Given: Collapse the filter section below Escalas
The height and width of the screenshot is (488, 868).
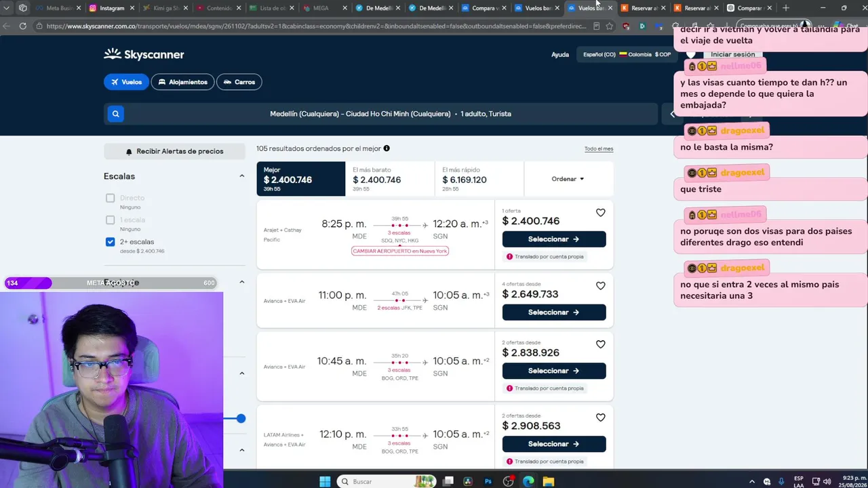Looking at the screenshot, I should (x=241, y=282).
